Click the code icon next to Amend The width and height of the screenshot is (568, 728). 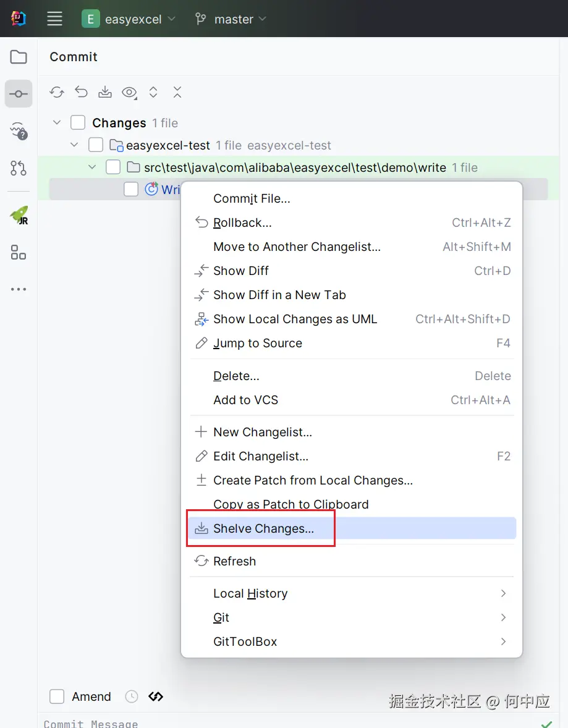click(x=156, y=696)
